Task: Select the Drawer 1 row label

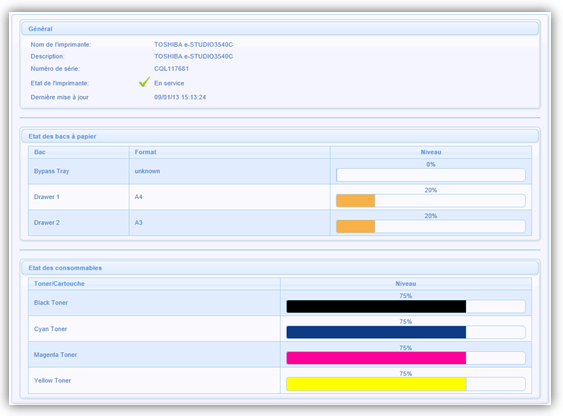Action: click(47, 197)
